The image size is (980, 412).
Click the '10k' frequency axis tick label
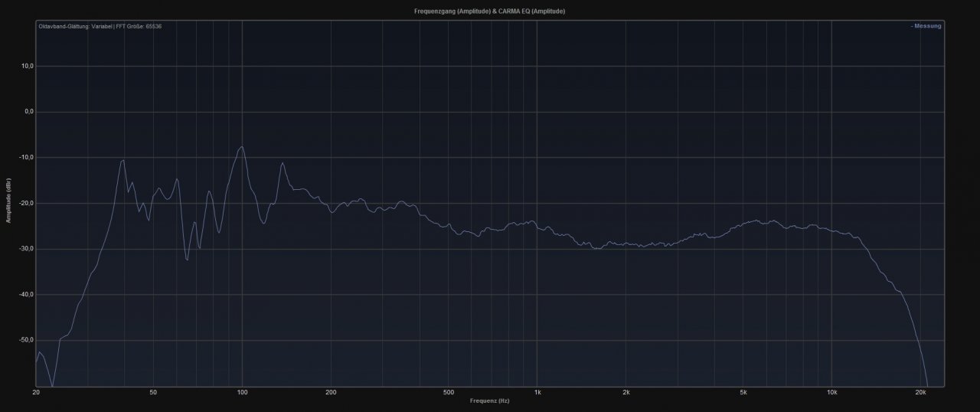[x=831, y=393]
